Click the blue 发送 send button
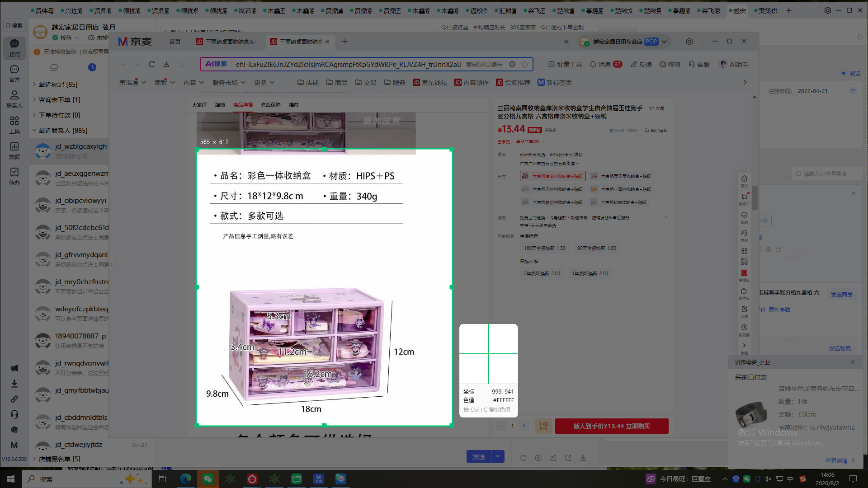Image resolution: width=868 pixels, height=488 pixels. coord(479,457)
